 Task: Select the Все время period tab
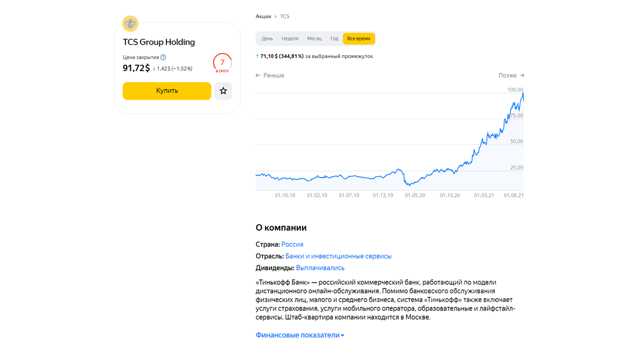359,39
